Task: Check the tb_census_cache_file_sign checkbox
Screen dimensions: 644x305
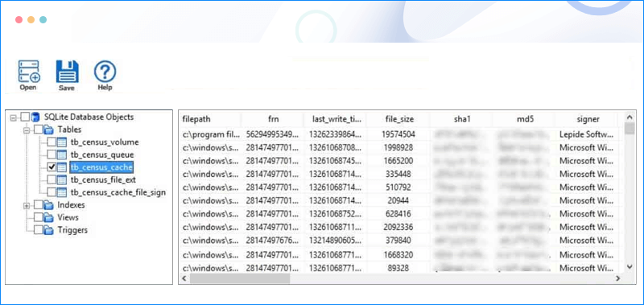Action: pyautogui.click(x=52, y=192)
